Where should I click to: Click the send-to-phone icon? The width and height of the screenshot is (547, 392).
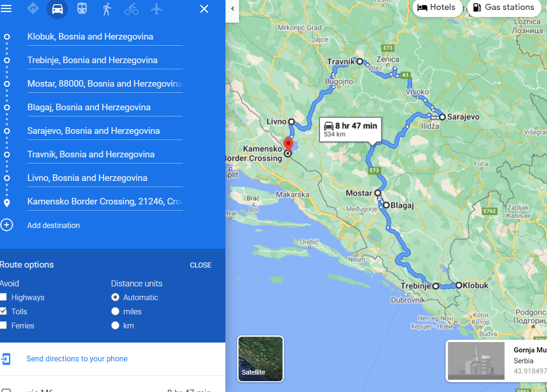pos(6,359)
